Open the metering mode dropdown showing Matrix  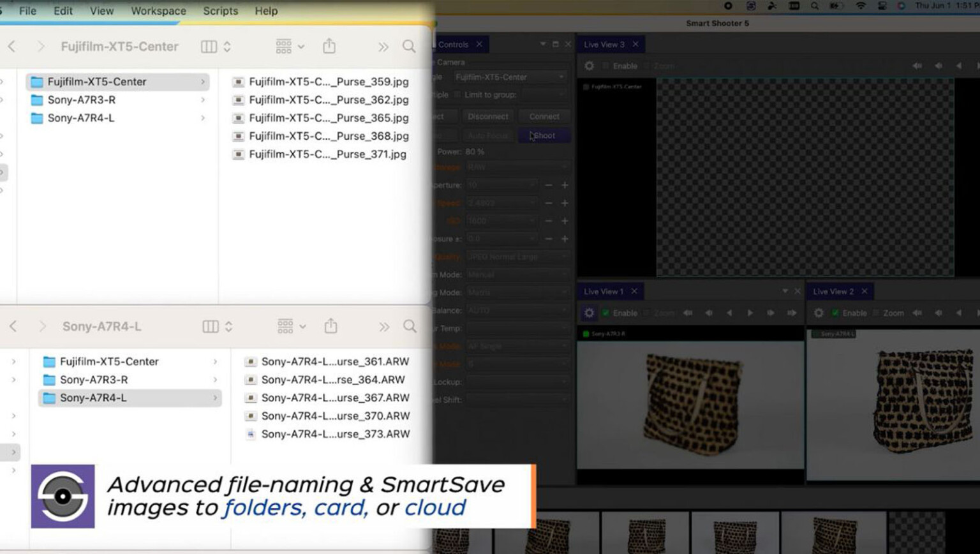pos(516,292)
